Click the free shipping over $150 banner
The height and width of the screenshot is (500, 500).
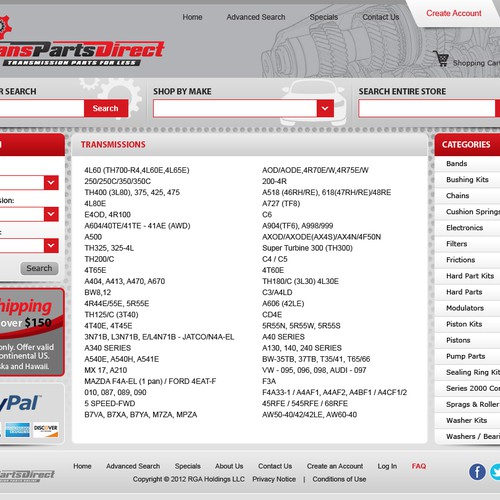coord(32,332)
